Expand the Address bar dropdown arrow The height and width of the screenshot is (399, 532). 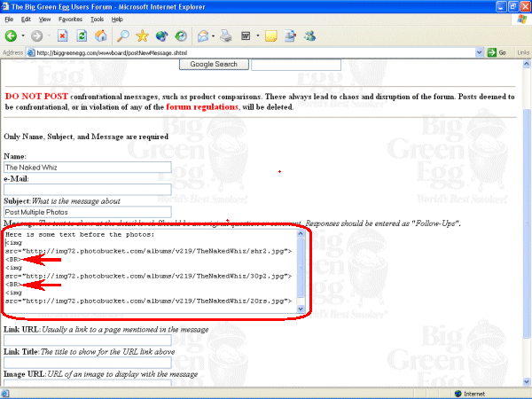click(479, 52)
